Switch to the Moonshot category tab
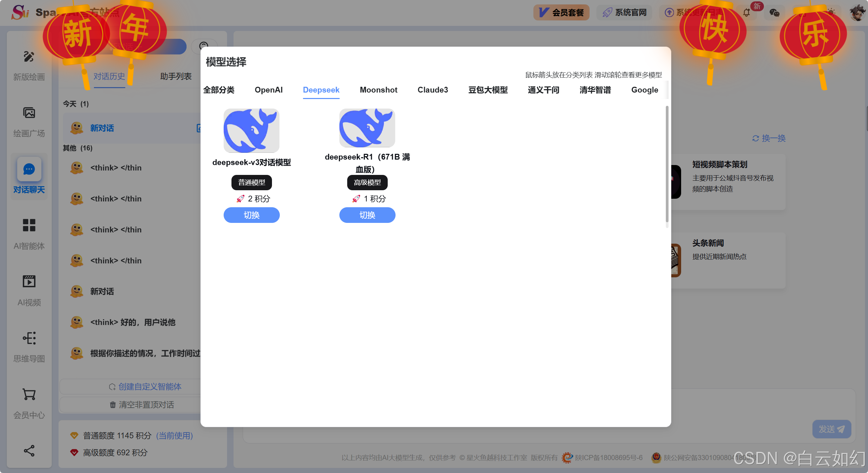This screenshot has width=868, height=473. pyautogui.click(x=379, y=90)
